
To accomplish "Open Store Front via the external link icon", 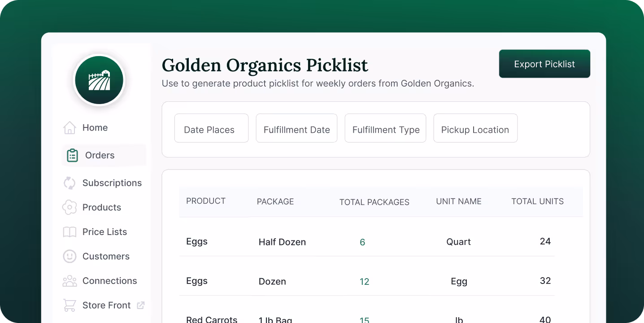I will click(x=140, y=305).
